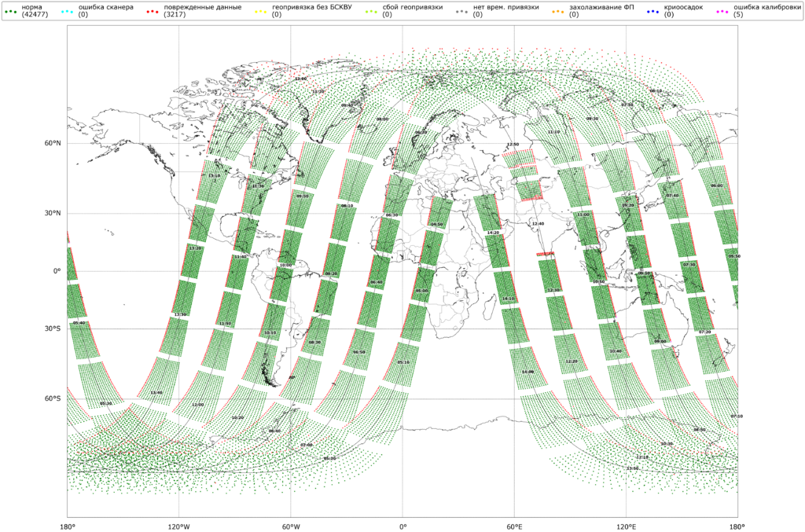Click the 13:20 time marker on swath
Screen dimensions: 805x532
pos(196,248)
